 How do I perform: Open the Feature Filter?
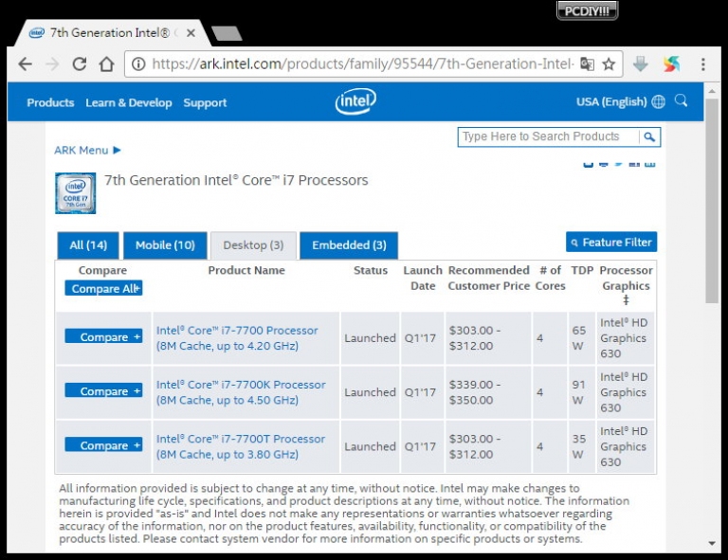tap(611, 243)
